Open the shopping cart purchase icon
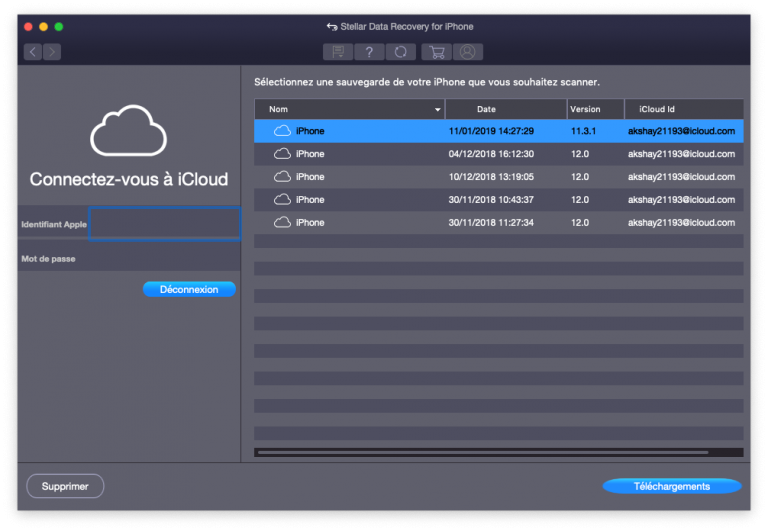 click(435, 52)
